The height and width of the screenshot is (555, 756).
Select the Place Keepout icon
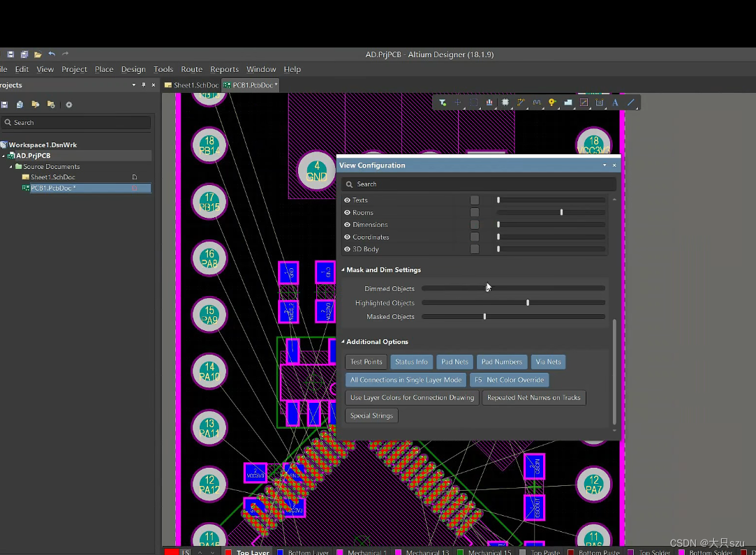(584, 102)
